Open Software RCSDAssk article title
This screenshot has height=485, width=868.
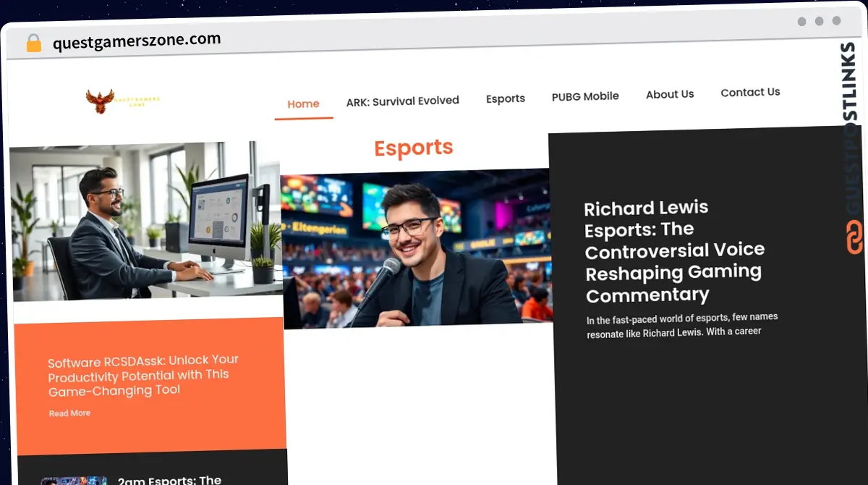(143, 375)
